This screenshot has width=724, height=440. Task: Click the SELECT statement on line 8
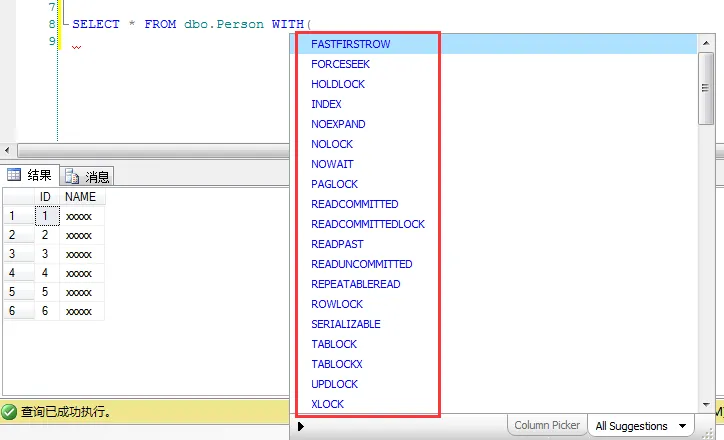191,24
